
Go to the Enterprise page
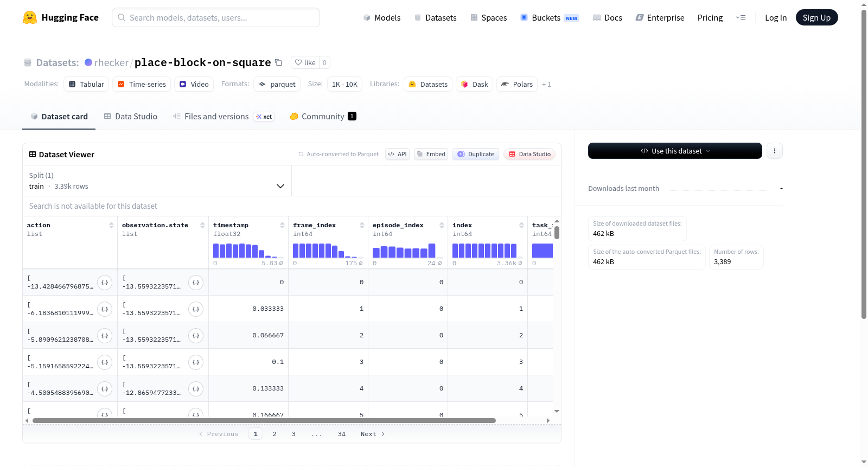[x=660, y=17]
